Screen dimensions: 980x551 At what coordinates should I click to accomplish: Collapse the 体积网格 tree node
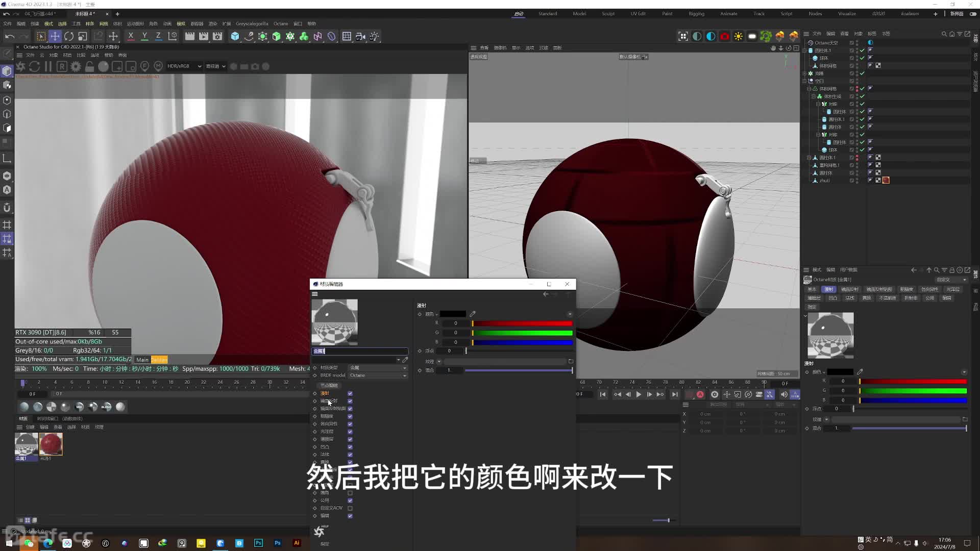click(808, 89)
